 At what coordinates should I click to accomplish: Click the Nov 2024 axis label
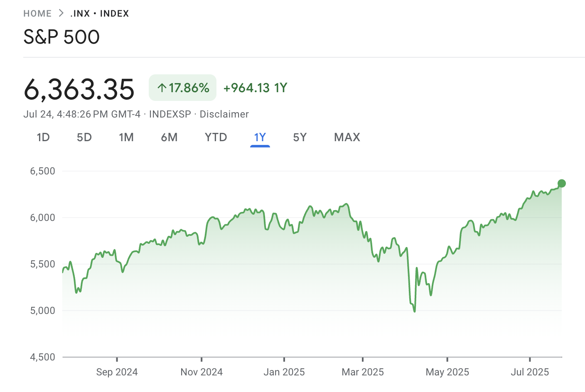[x=202, y=372]
